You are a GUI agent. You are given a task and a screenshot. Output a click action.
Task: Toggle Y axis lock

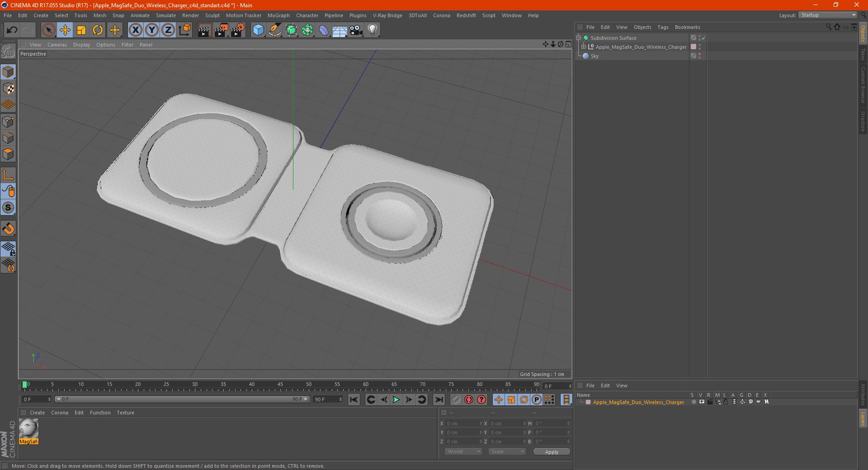[x=151, y=30]
